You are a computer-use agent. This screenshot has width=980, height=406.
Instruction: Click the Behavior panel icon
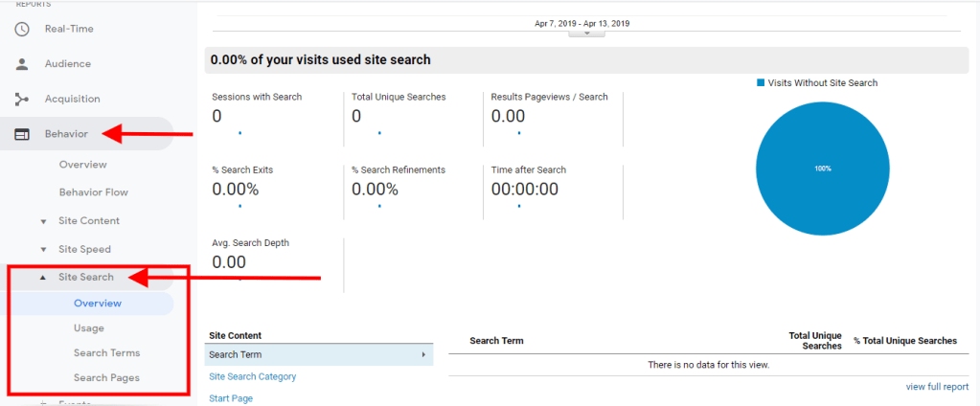22,134
